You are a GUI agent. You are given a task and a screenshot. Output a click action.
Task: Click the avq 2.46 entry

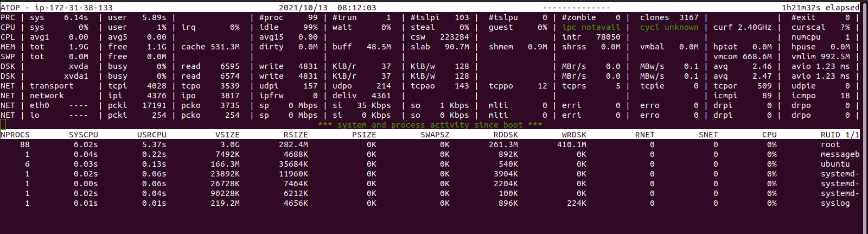click(x=742, y=66)
